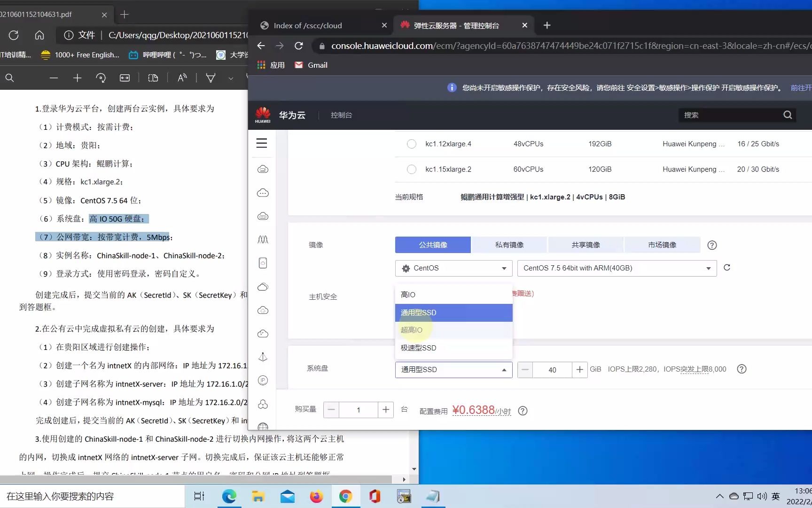Increase 购买量 quantity with plus
The image size is (812, 508).
386,410
